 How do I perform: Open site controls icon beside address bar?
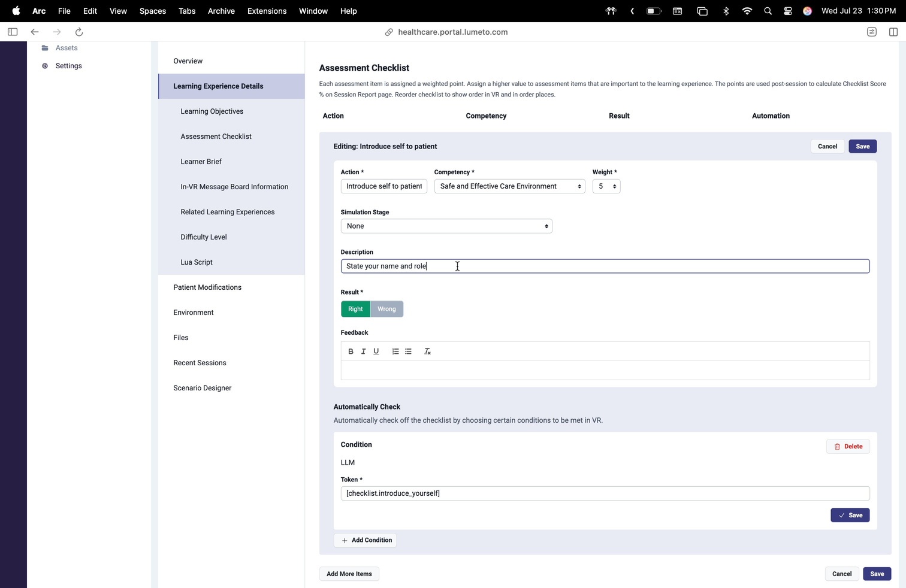coord(872,32)
